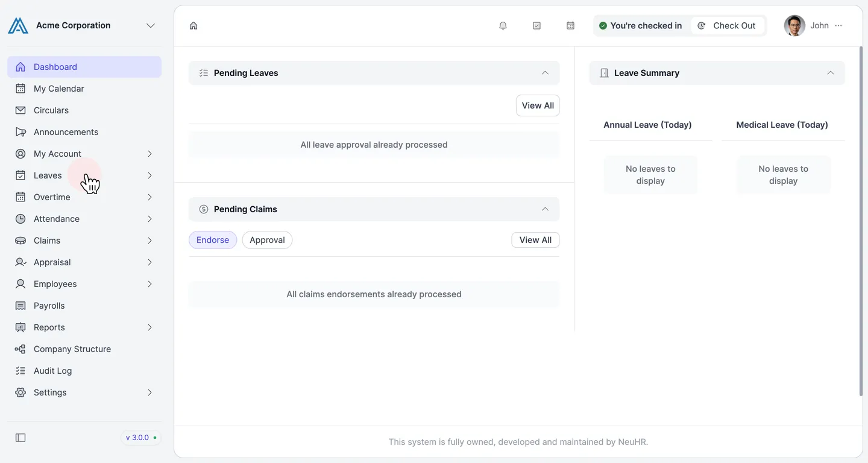Click the Audit Log list icon
This screenshot has width=868, height=463.
pos(20,371)
